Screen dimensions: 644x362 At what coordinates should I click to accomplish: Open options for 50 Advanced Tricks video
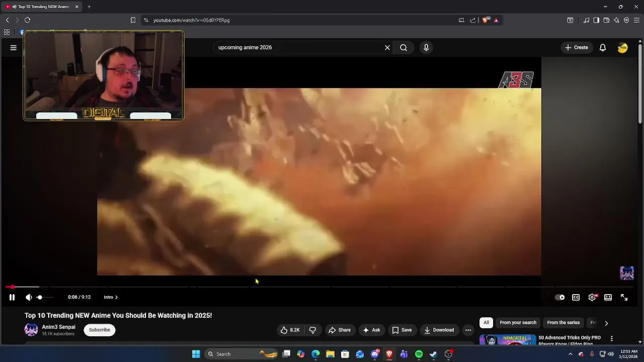[612, 339]
